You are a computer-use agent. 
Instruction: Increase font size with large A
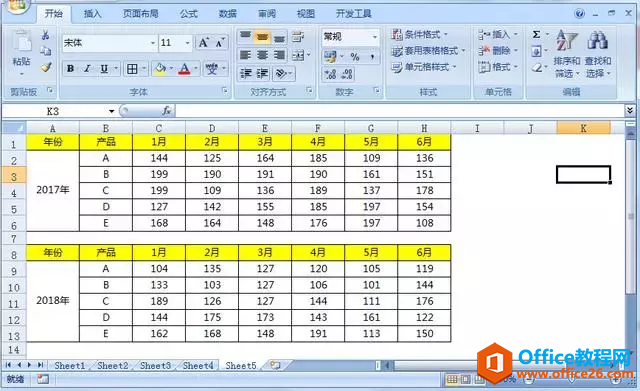pyautogui.click(x=203, y=42)
